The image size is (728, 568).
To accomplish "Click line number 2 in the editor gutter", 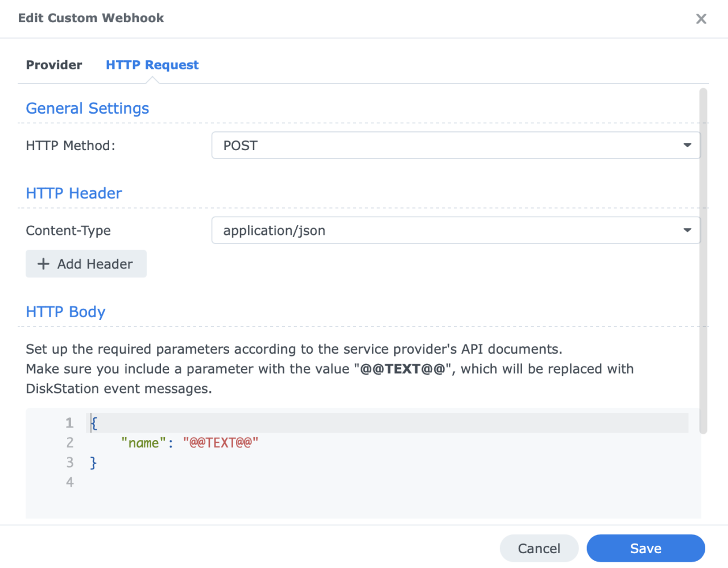I will [70, 443].
